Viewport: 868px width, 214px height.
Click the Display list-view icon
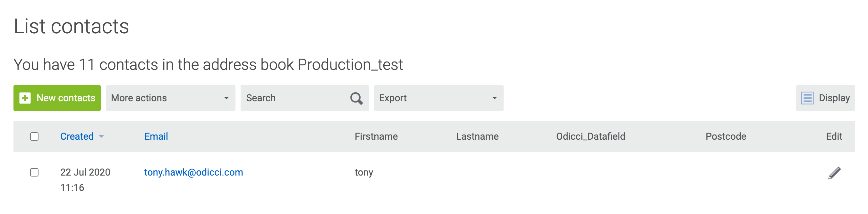[807, 98]
